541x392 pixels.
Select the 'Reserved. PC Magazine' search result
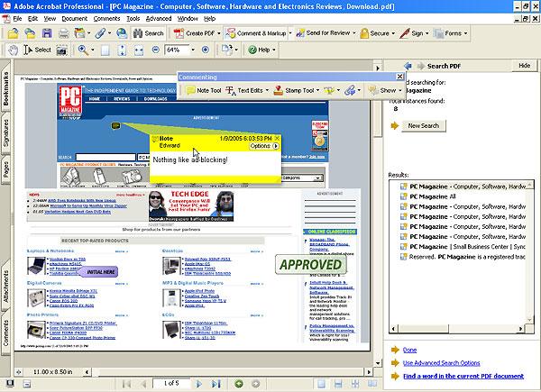click(x=463, y=257)
